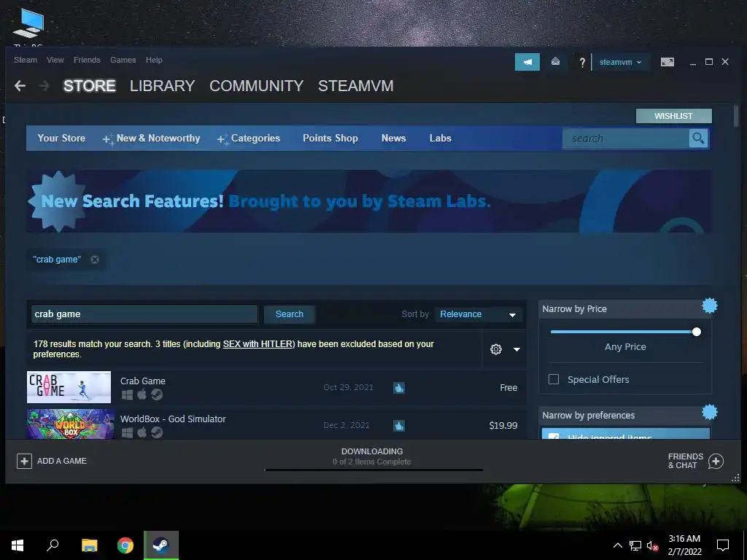The width and height of the screenshot is (747, 560).
Task: Click WorldBox SteamOS platform icon
Action: tap(157, 432)
